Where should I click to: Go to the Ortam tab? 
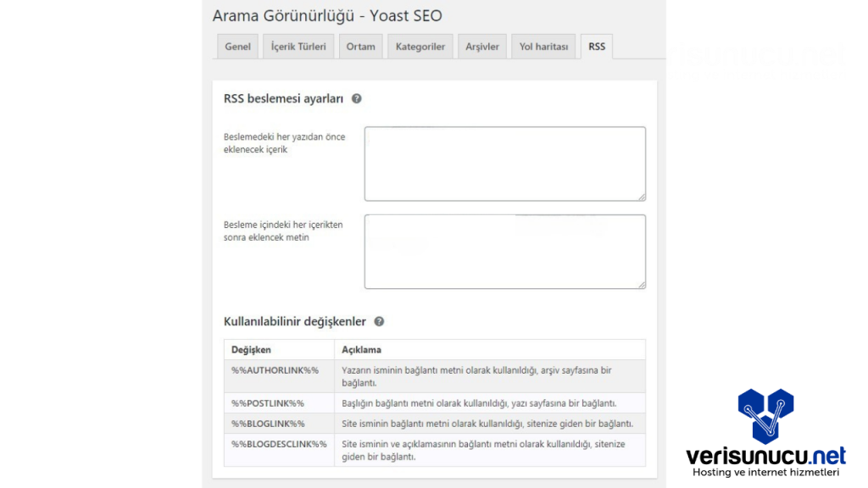coord(360,47)
